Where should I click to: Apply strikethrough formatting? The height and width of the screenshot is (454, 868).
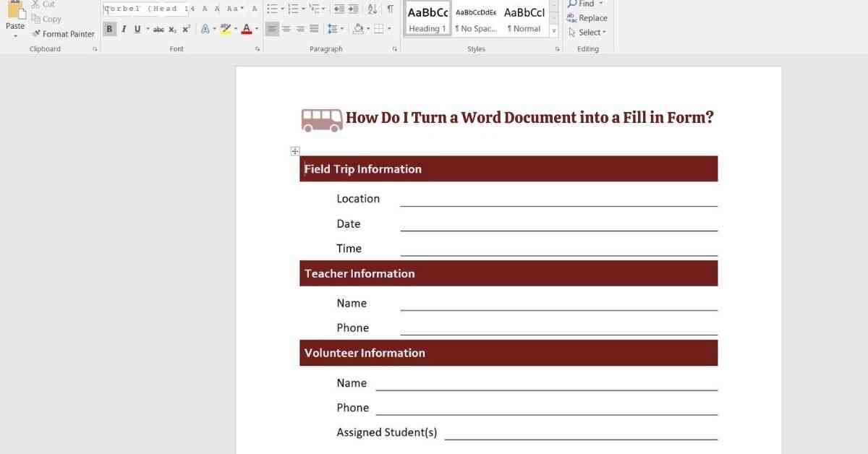(158, 30)
